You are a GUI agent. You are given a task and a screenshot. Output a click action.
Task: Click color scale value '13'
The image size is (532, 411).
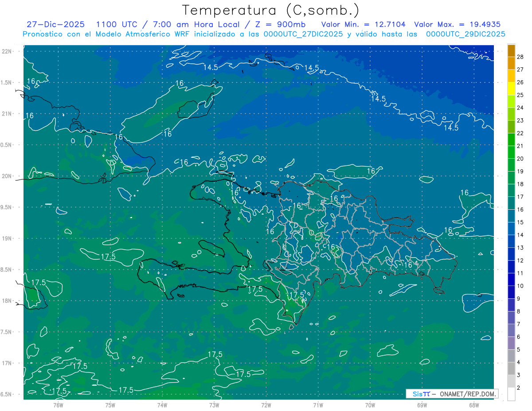[520, 248]
